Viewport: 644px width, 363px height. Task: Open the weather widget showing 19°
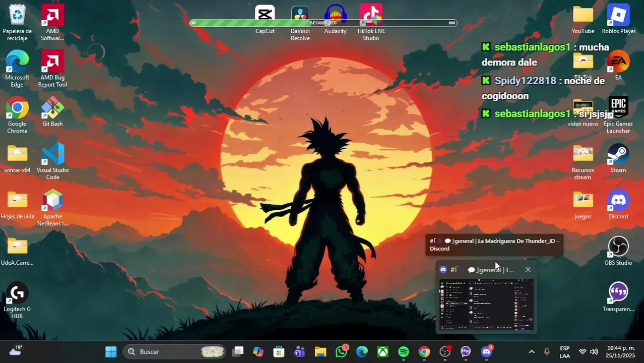[x=15, y=351]
